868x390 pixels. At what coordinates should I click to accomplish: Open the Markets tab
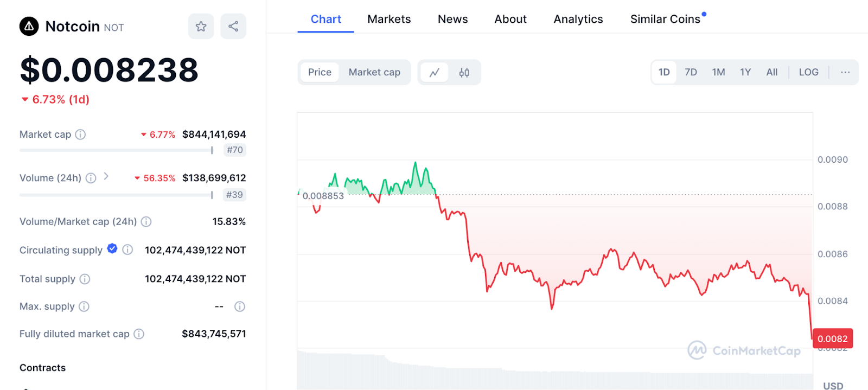(389, 19)
